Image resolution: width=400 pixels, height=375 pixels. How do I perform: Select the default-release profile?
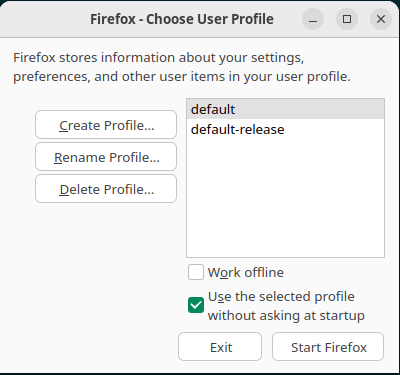pos(285,129)
